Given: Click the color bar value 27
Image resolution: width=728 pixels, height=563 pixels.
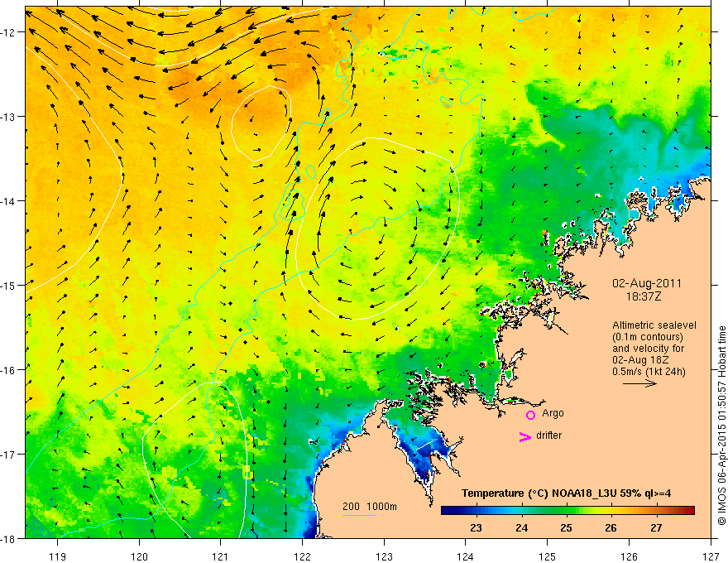Looking at the screenshot, I should [656, 528].
